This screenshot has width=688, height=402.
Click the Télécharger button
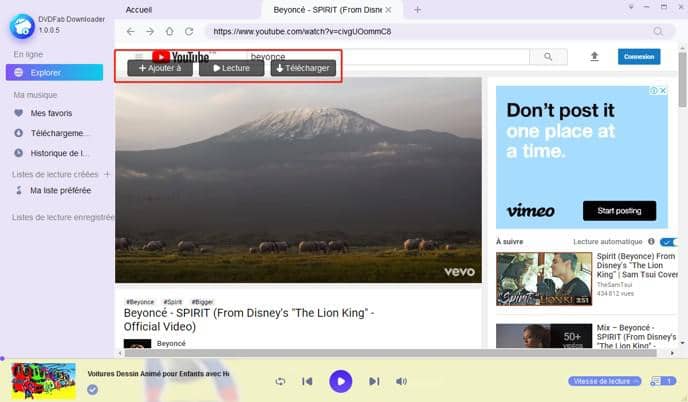[x=303, y=68]
